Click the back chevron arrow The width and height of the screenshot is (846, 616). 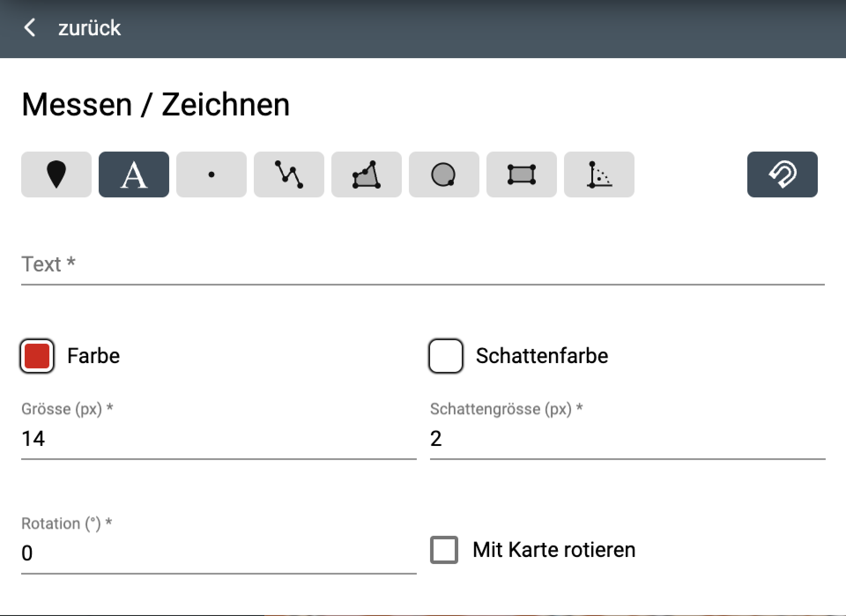tap(30, 27)
